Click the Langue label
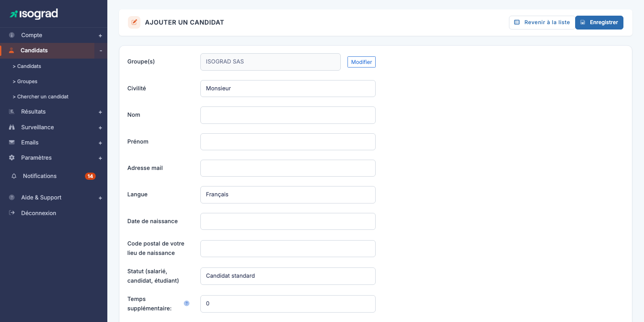Screen dimensions: 644x322 [x=137, y=195]
